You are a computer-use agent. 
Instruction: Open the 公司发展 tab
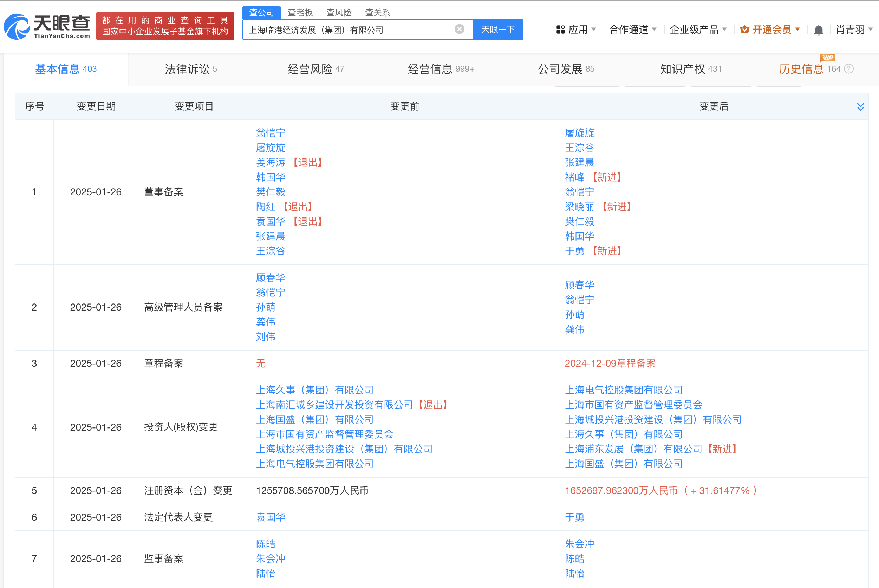point(566,69)
